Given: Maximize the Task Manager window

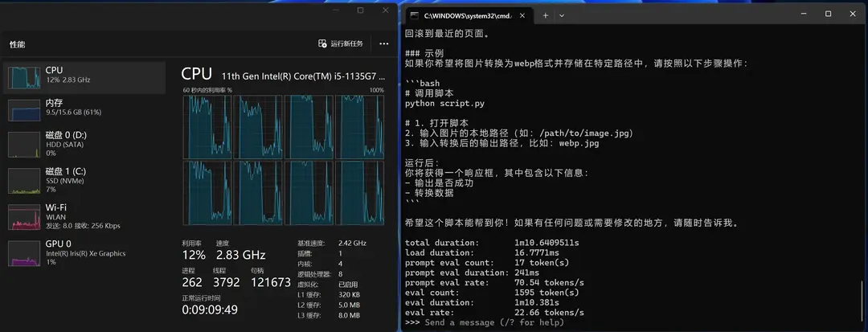Looking at the screenshot, I should pyautogui.click(x=360, y=10).
